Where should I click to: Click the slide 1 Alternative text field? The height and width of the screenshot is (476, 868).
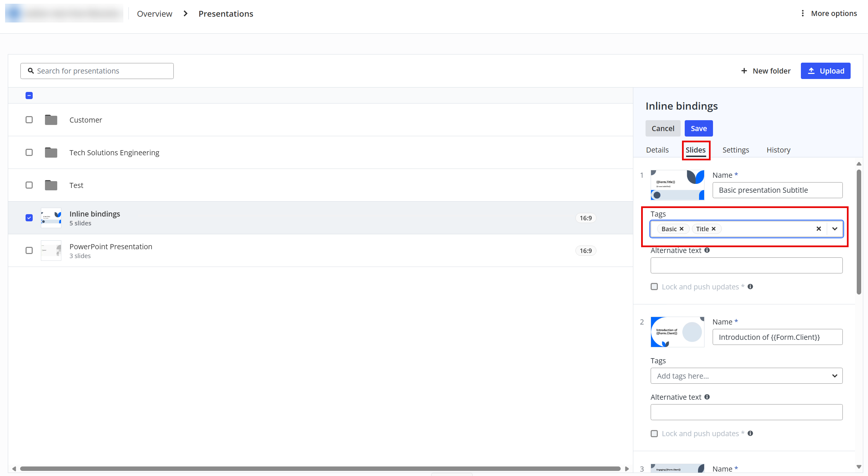(x=746, y=265)
